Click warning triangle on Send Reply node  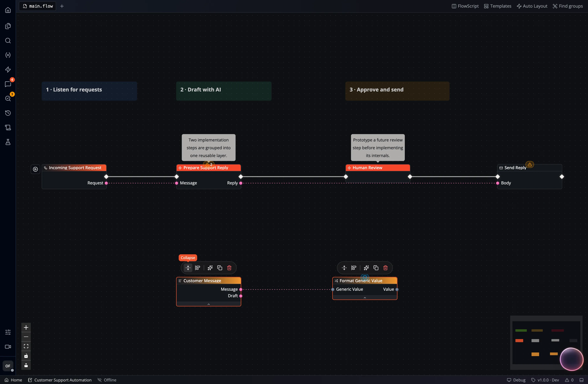pos(530,164)
